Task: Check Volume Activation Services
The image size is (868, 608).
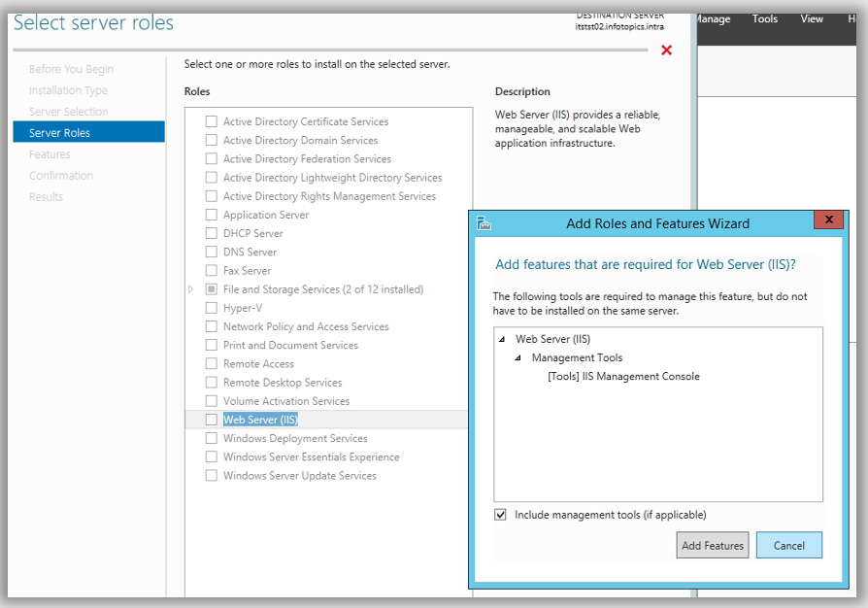Action: pos(211,401)
